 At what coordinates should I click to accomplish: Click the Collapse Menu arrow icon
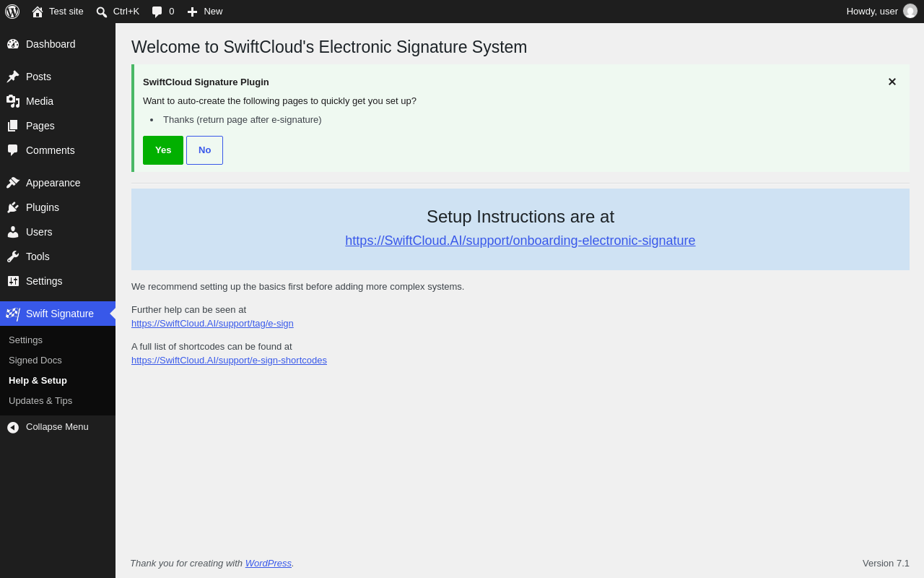coord(13,428)
